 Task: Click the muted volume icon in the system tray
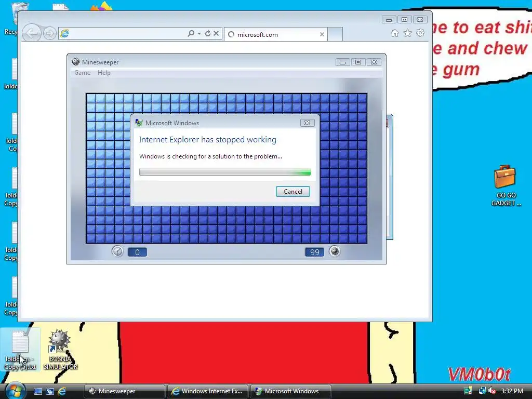pyautogui.click(x=492, y=391)
